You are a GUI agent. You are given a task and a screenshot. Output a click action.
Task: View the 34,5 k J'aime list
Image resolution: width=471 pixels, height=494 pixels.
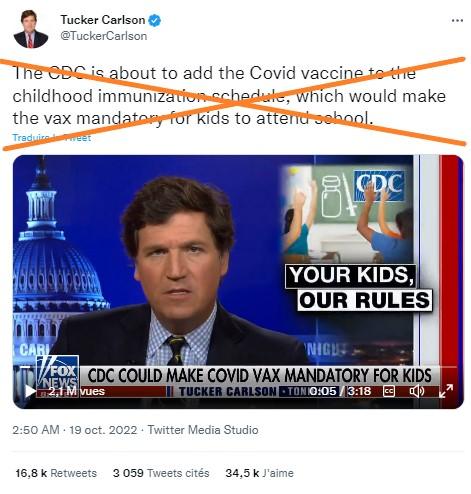(x=260, y=473)
